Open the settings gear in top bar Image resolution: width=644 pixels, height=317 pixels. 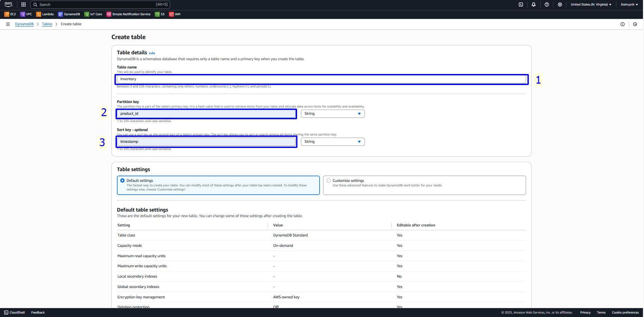(x=560, y=4)
